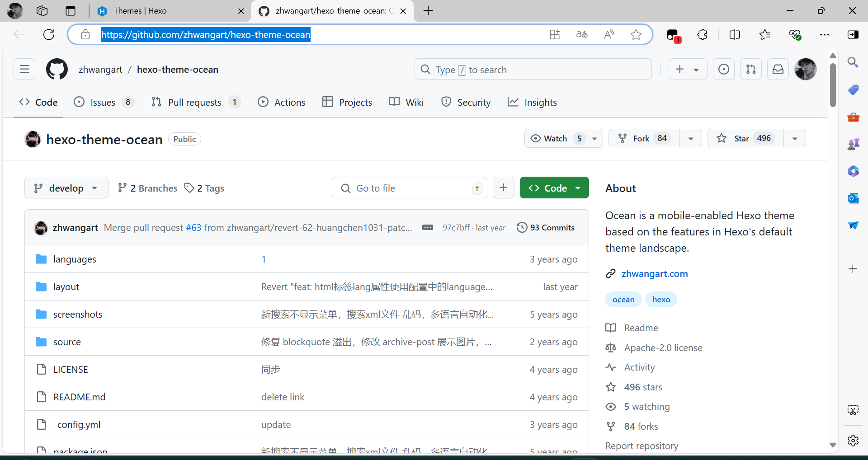The height and width of the screenshot is (460, 868).
Task: Click the hexo topic tag
Action: click(x=661, y=300)
